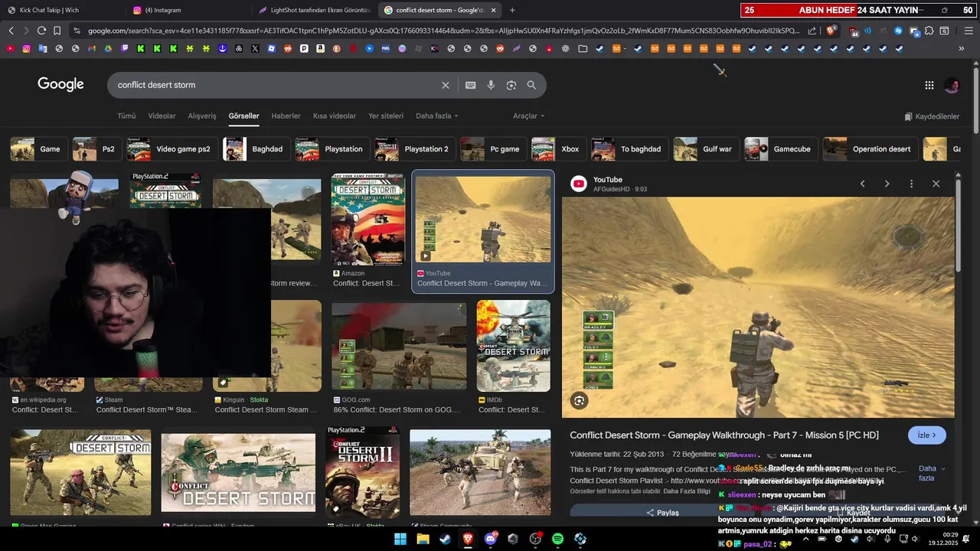The image size is (980, 551).
Task: Open OBS Studio from the taskbar
Action: (536, 539)
